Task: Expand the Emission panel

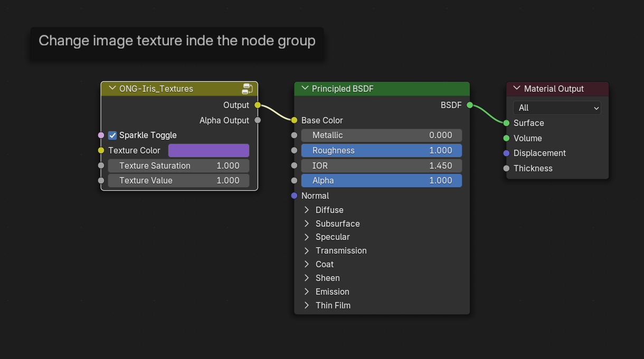Action: pyautogui.click(x=306, y=292)
